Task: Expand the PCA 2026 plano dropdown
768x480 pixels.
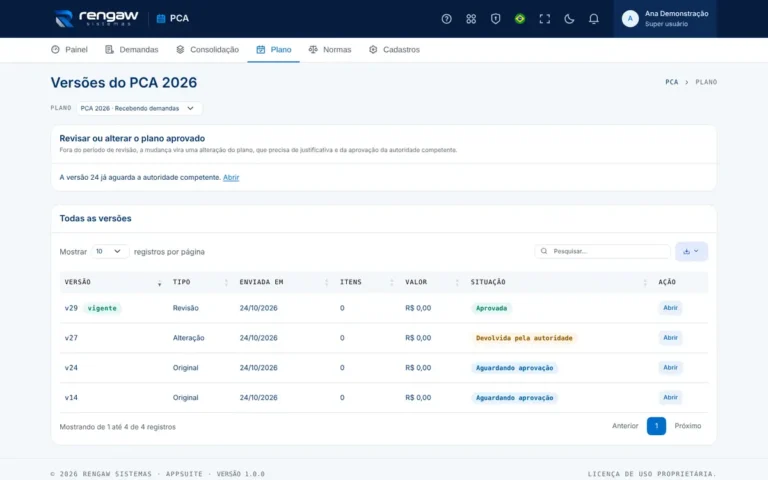Action: click(139, 108)
